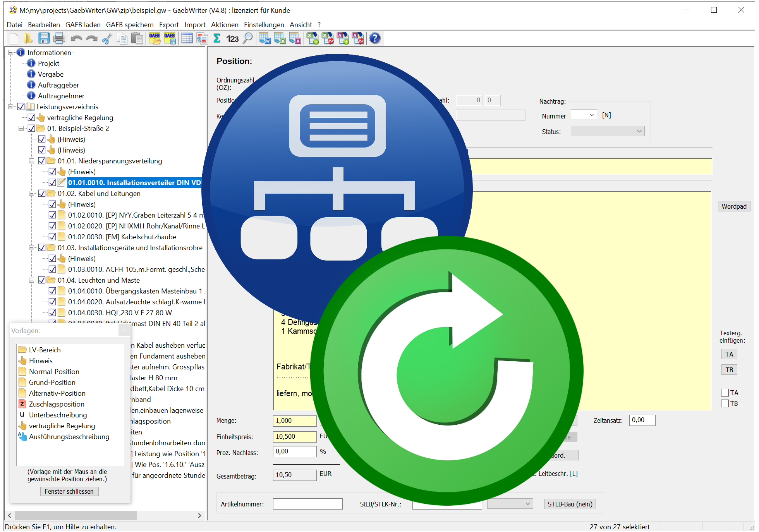Toggle checkbox for 01.02. Kabel und Leitungen
The height and width of the screenshot is (532, 759).
click(42, 193)
